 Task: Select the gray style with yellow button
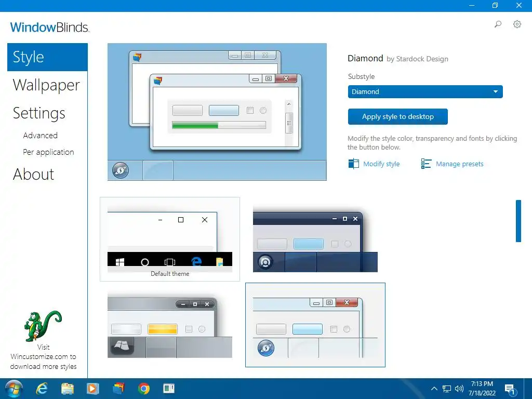point(170,325)
